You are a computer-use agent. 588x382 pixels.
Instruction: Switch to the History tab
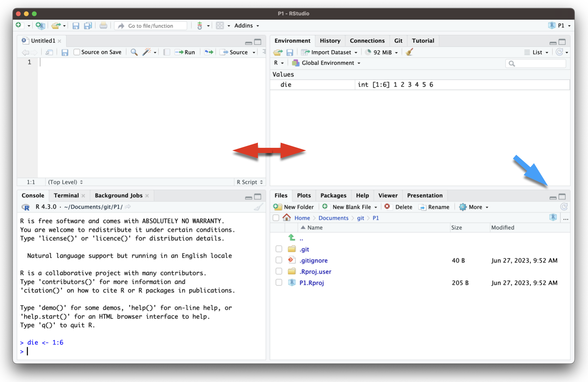pyautogui.click(x=330, y=41)
